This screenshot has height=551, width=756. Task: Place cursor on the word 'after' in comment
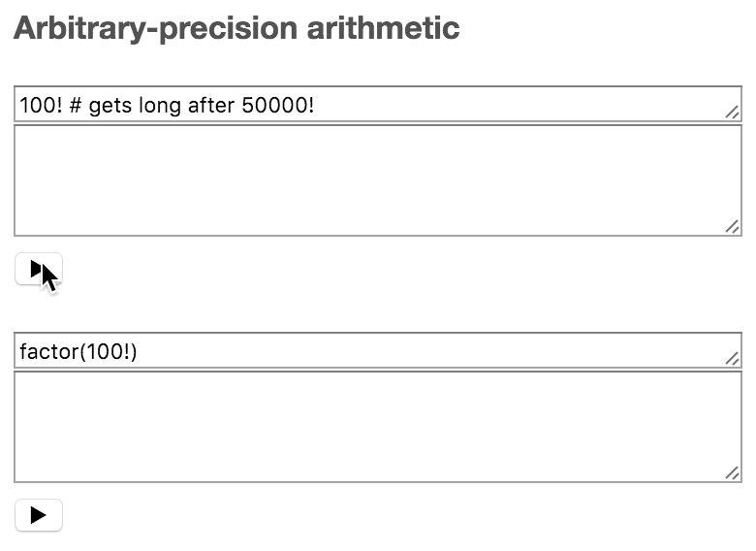click(211, 105)
